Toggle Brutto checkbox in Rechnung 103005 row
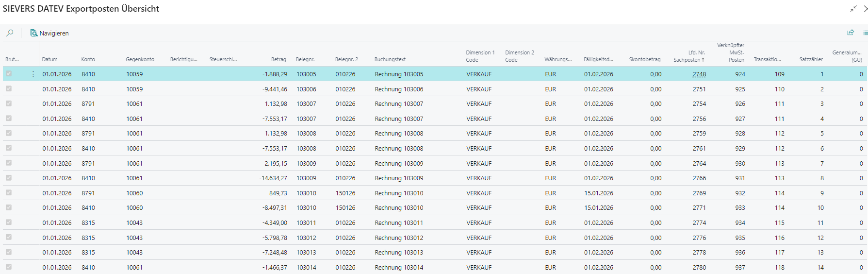868x274 pixels. (9, 74)
